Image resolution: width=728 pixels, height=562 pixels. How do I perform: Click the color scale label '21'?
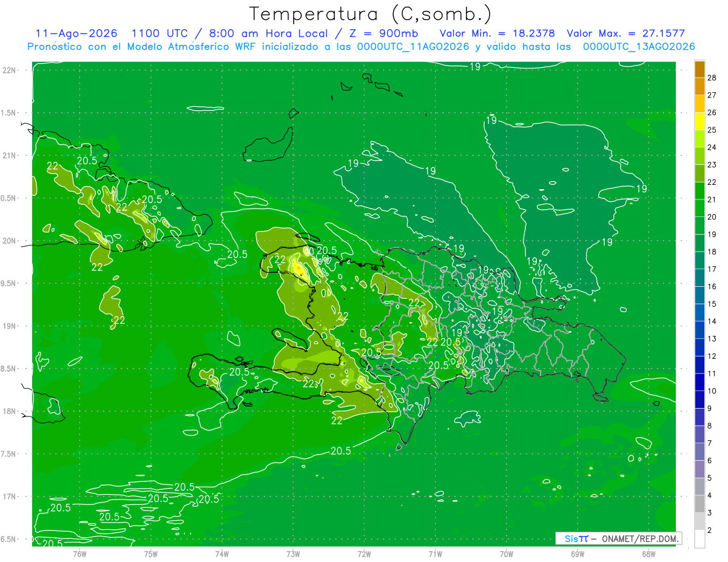(x=712, y=199)
